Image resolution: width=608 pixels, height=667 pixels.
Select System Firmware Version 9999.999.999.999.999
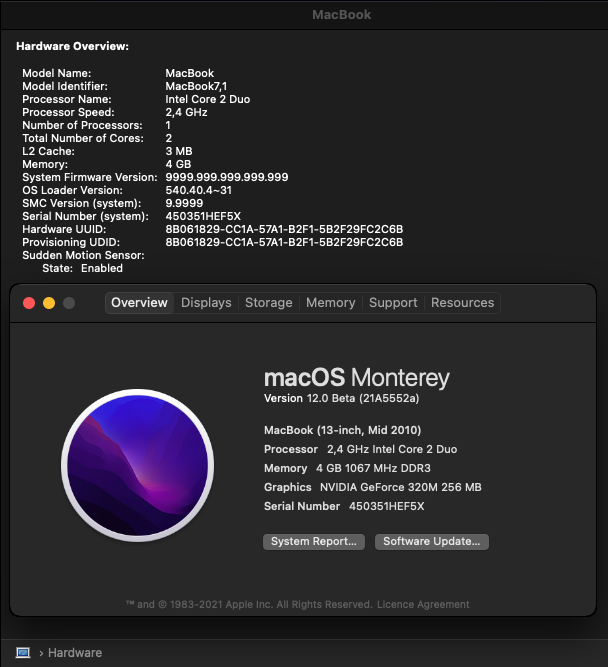227,177
